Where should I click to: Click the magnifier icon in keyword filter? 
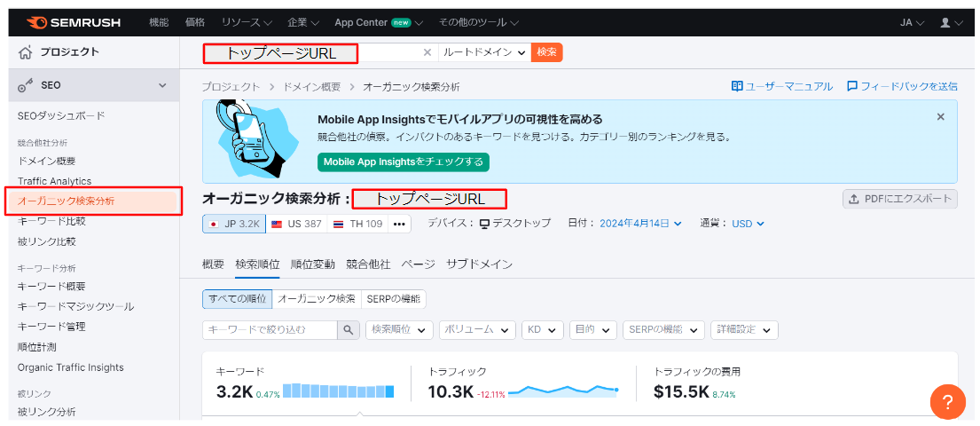pyautogui.click(x=349, y=329)
